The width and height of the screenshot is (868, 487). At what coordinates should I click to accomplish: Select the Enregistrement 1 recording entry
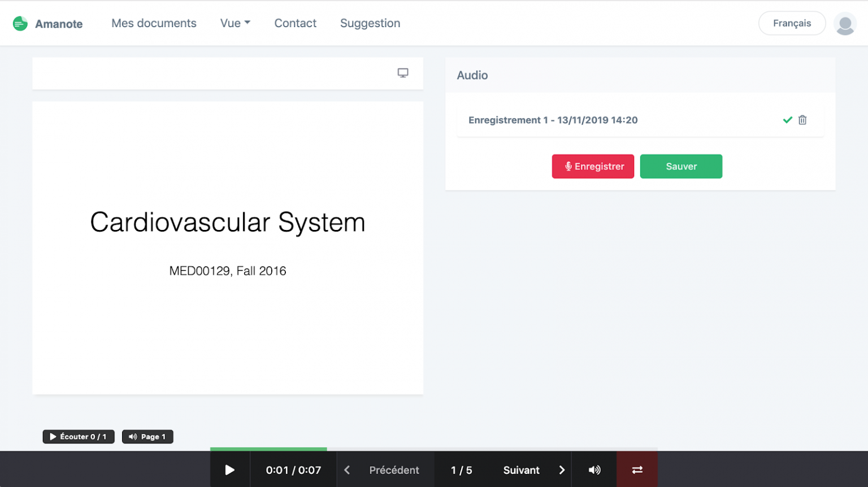tap(553, 120)
